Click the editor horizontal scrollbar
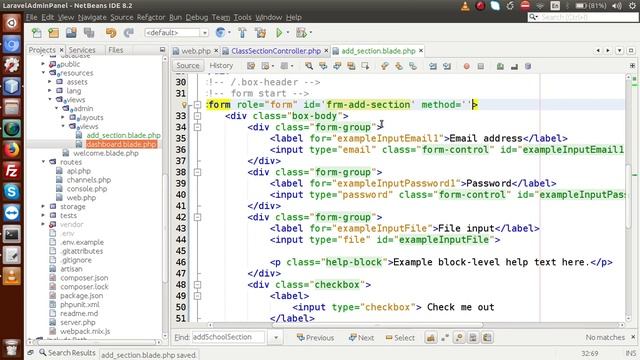The image size is (640, 360). (x=378, y=325)
